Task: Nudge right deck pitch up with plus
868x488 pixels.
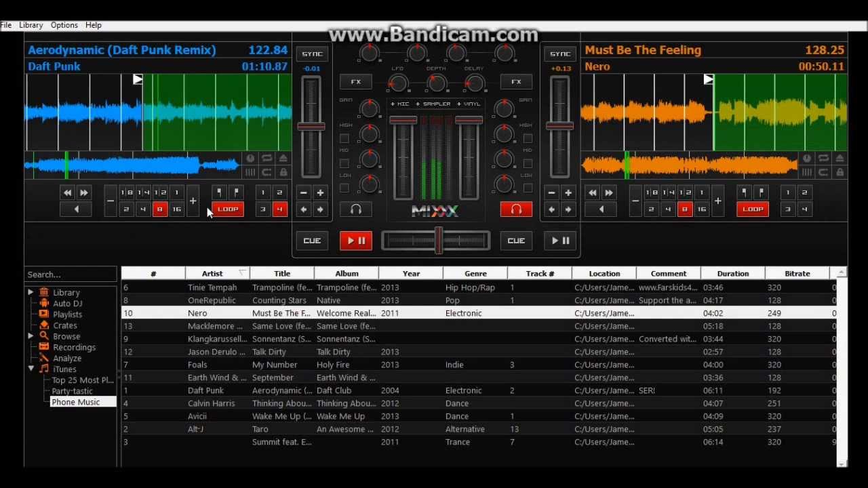Action: point(568,193)
